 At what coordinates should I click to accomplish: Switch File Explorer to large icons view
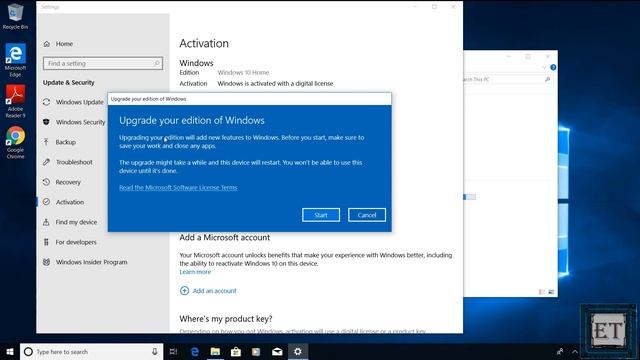pos(551,292)
